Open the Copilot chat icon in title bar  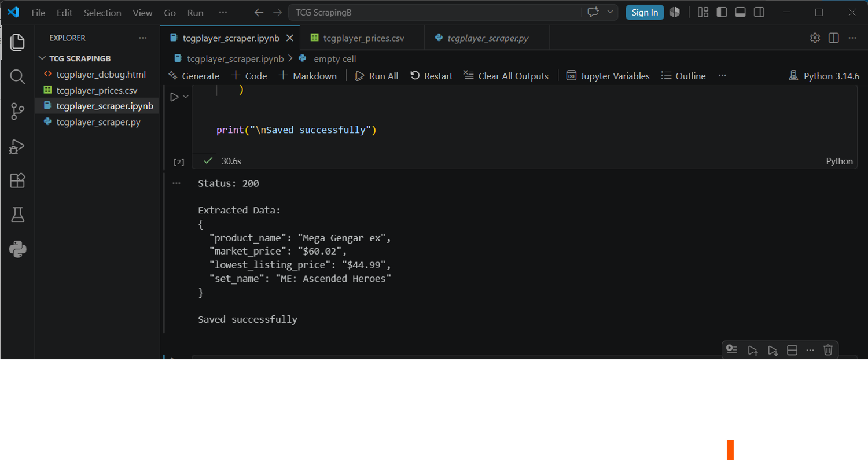[x=593, y=12]
